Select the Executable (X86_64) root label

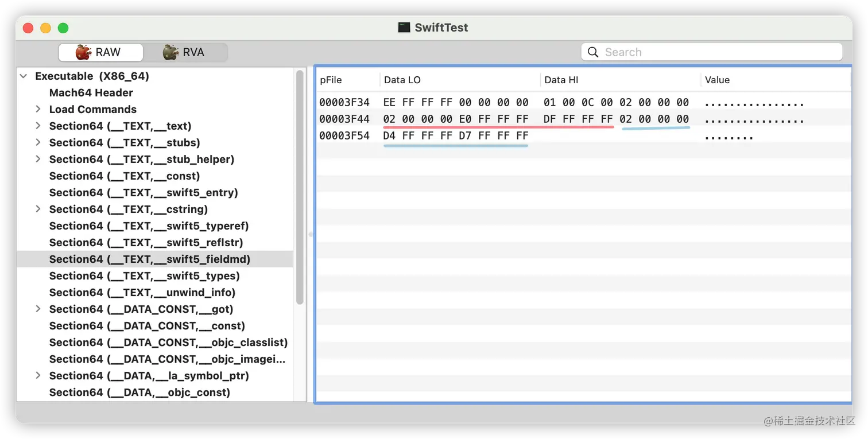(92, 76)
